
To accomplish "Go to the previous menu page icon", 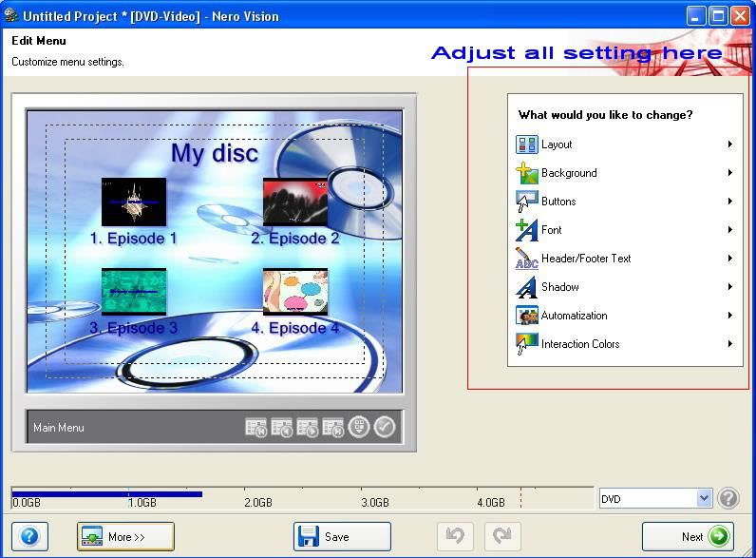I will pos(281,427).
